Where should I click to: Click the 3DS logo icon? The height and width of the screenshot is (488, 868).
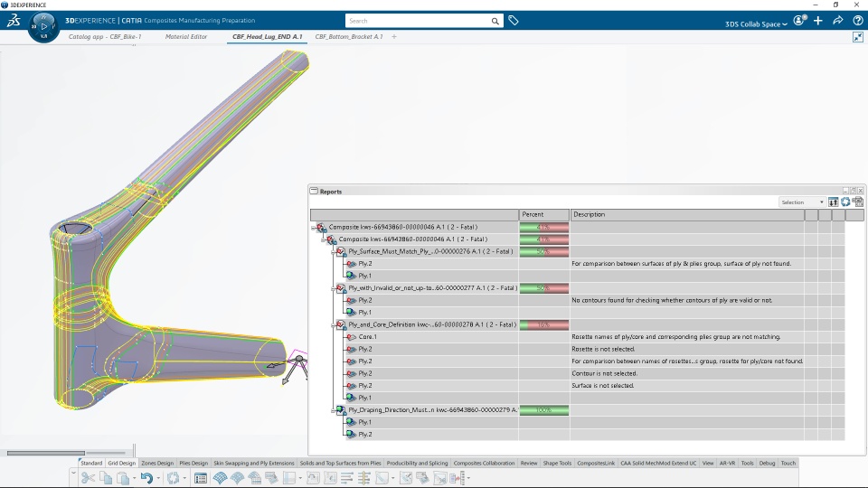coord(14,21)
